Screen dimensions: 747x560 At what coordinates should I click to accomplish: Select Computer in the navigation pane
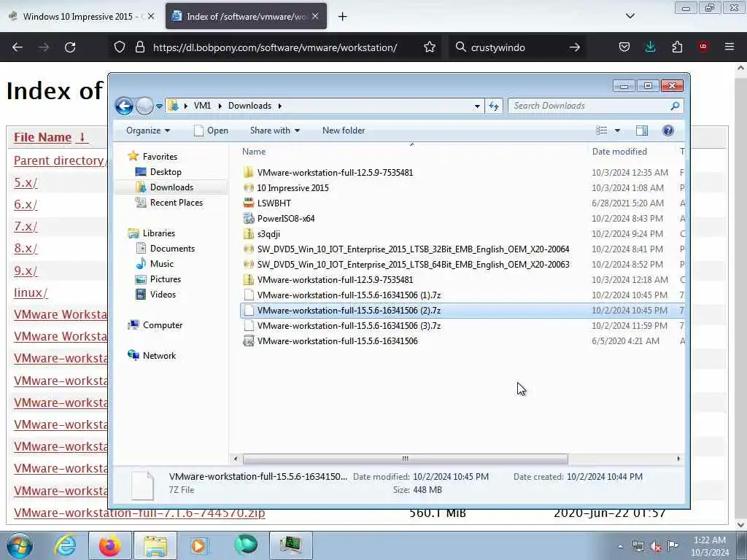[155, 324]
